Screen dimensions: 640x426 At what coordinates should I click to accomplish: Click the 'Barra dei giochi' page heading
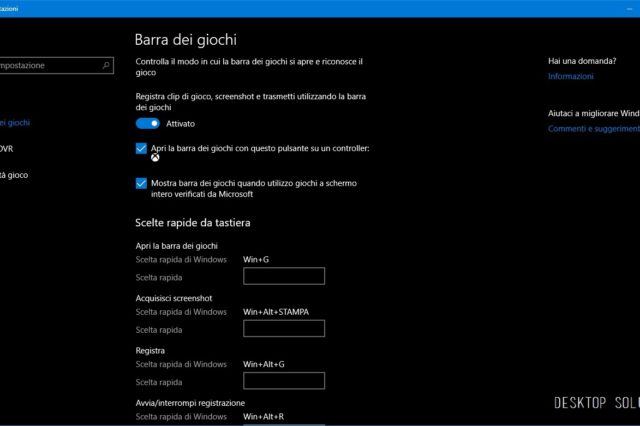[186, 40]
